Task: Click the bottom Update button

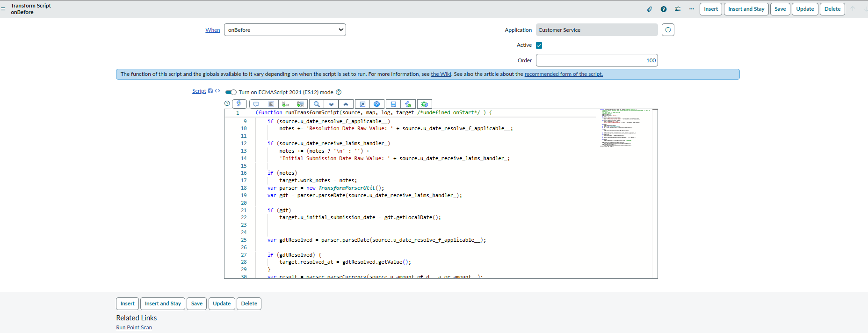Action: [x=222, y=303]
